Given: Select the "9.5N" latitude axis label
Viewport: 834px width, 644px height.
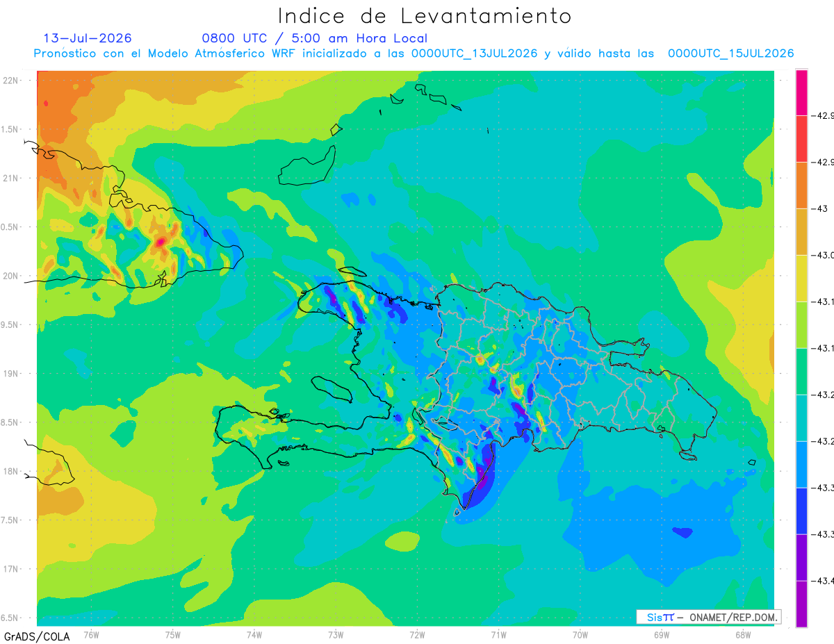Looking at the screenshot, I should tap(10, 324).
